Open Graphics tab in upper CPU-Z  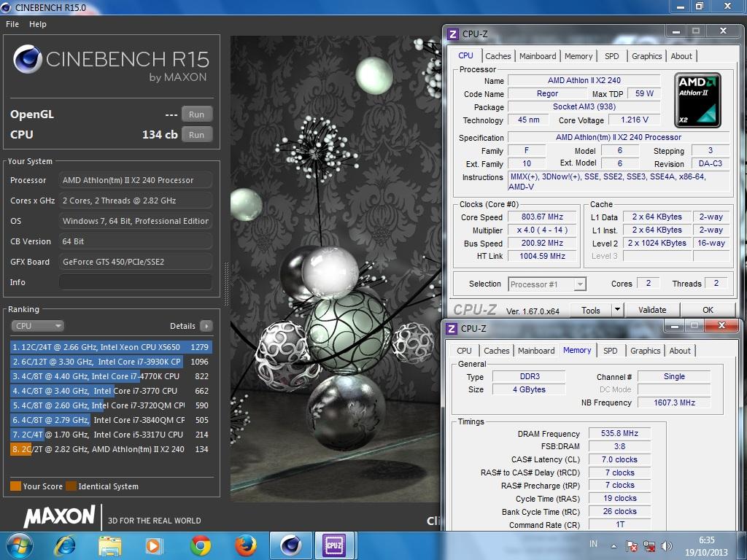coord(646,55)
